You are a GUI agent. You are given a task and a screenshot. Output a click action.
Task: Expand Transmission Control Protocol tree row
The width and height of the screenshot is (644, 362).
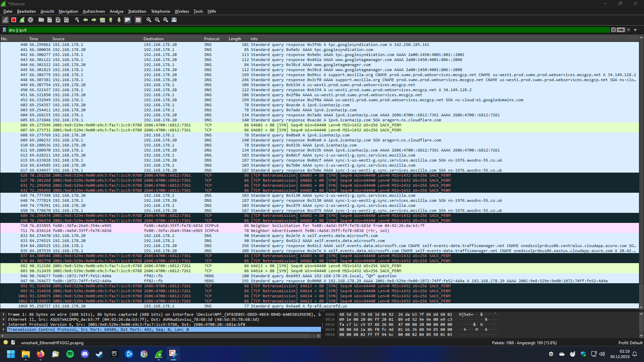tap(4, 329)
